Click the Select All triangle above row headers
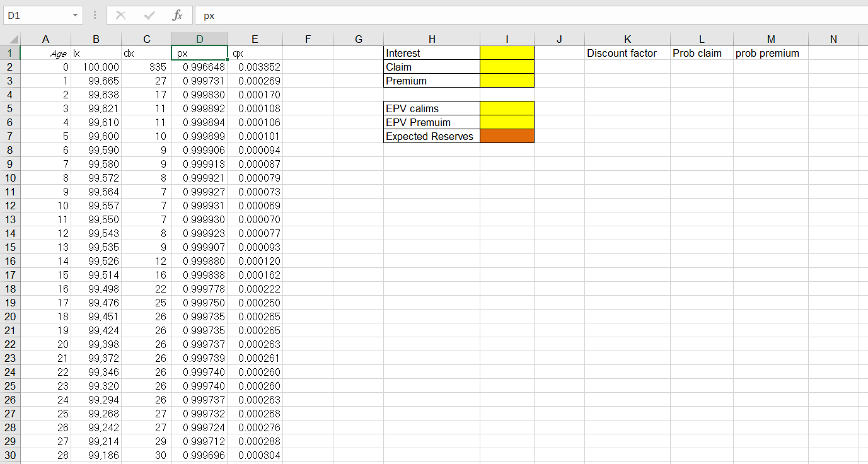The image size is (868, 464). [x=9, y=38]
